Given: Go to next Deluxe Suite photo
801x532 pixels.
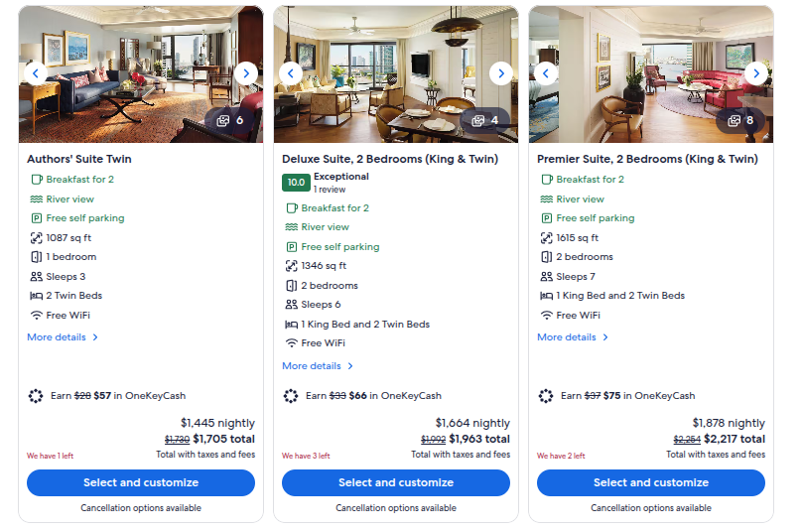Looking at the screenshot, I should click(501, 73).
